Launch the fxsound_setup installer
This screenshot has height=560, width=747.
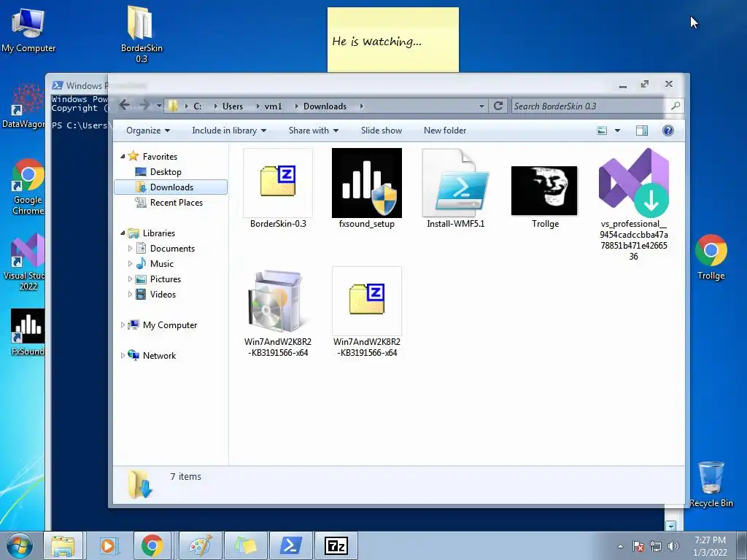366,189
